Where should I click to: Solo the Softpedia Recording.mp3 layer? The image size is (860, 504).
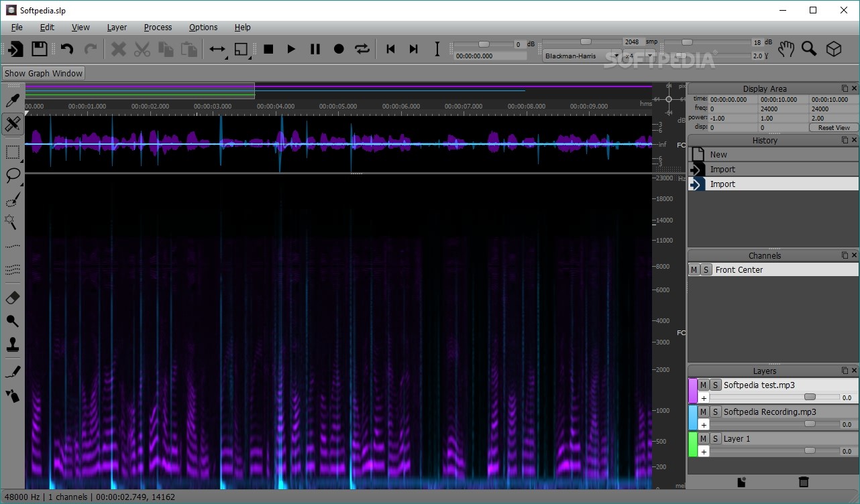pyautogui.click(x=715, y=412)
